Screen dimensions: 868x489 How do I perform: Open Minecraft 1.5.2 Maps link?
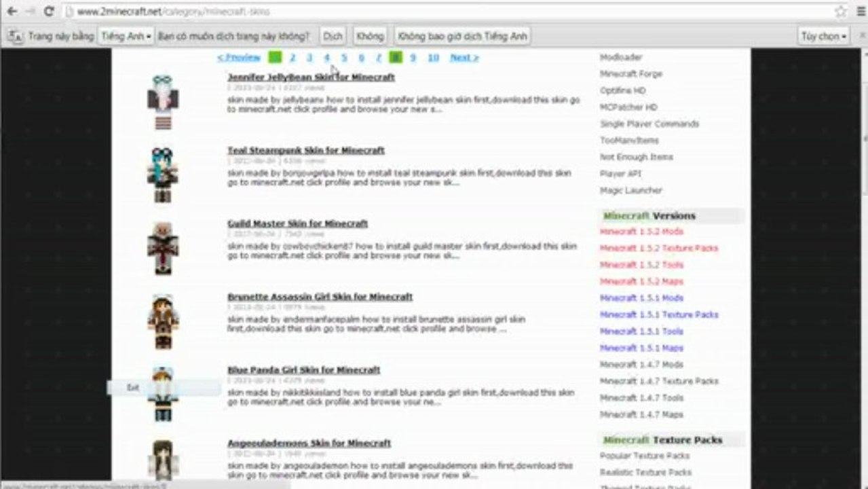(x=641, y=281)
